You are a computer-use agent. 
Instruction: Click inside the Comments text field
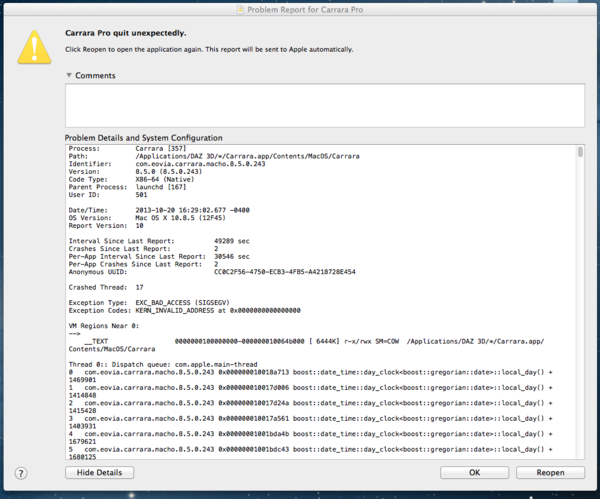click(325, 106)
